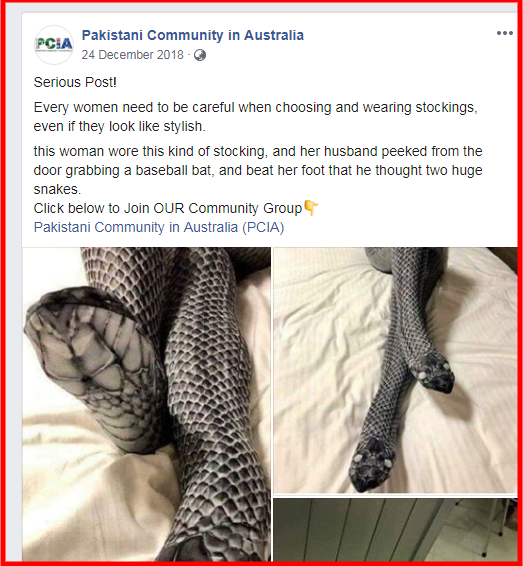Open the large left snake-stocking photo
Image resolution: width=523 pixels, height=566 pixels.
coord(147,404)
